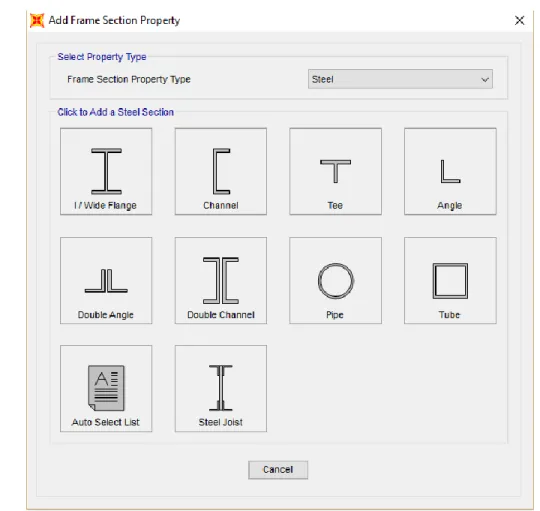Open the Auto Select List option
Image resolution: width=540 pixels, height=511 pixels.
click(106, 388)
